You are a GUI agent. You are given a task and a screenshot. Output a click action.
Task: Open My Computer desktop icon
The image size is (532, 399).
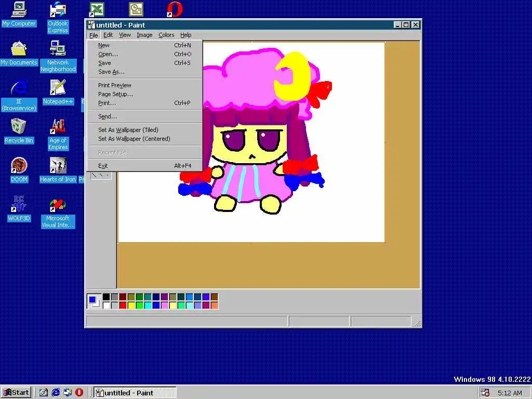(19, 14)
